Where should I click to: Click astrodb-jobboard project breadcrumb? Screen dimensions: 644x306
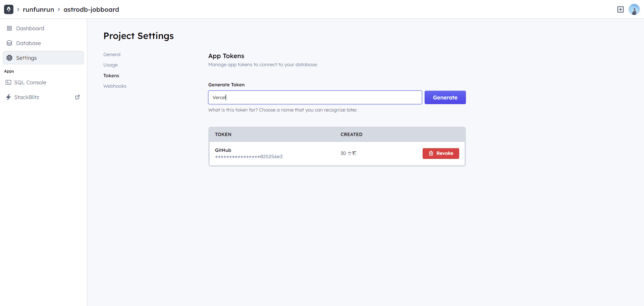click(x=91, y=9)
